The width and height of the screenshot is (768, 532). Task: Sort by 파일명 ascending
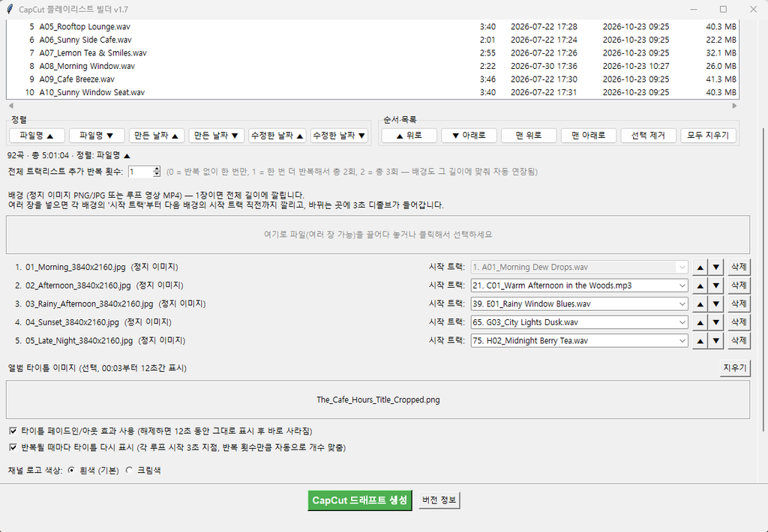coord(37,136)
